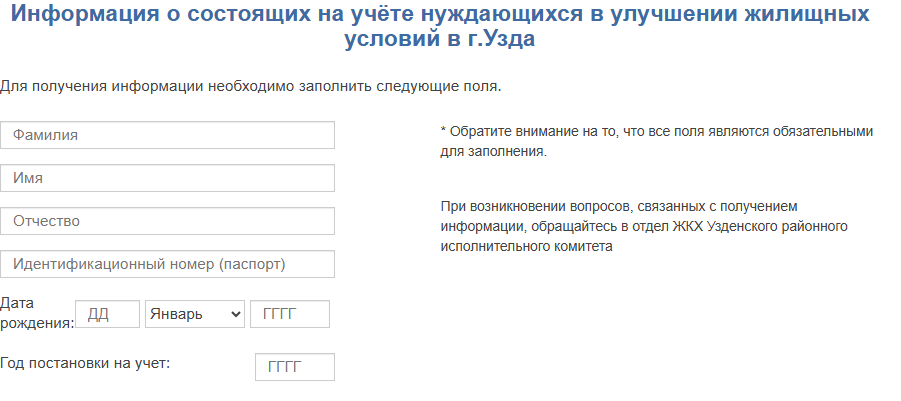
Task: Focus the Имя text field
Action: pos(167,178)
